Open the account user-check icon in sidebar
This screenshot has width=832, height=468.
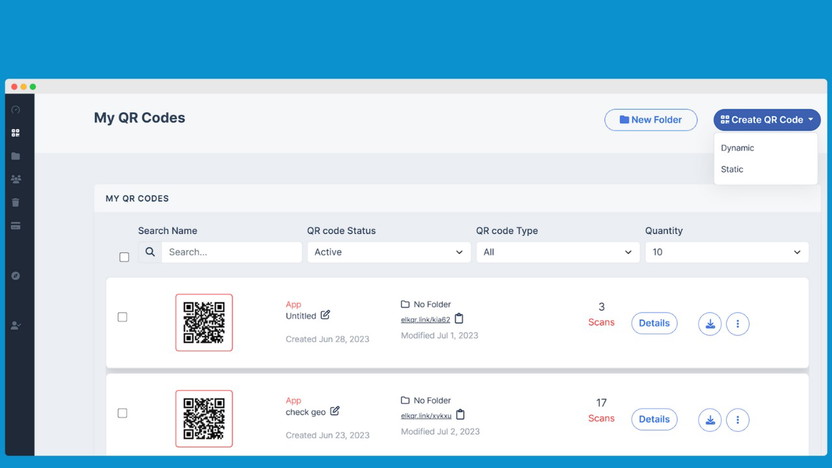[16, 325]
